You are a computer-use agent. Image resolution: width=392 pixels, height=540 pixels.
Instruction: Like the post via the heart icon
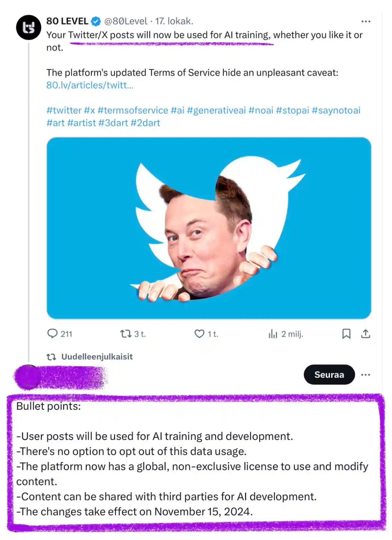click(199, 334)
